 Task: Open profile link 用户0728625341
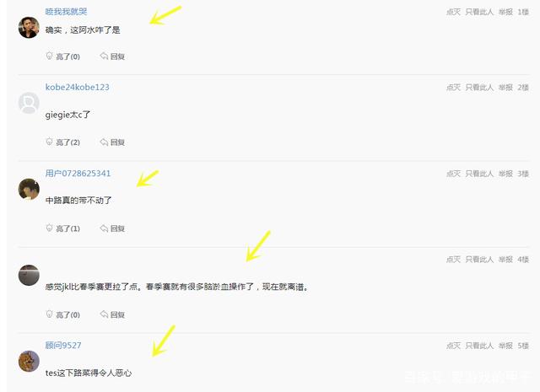(78, 173)
